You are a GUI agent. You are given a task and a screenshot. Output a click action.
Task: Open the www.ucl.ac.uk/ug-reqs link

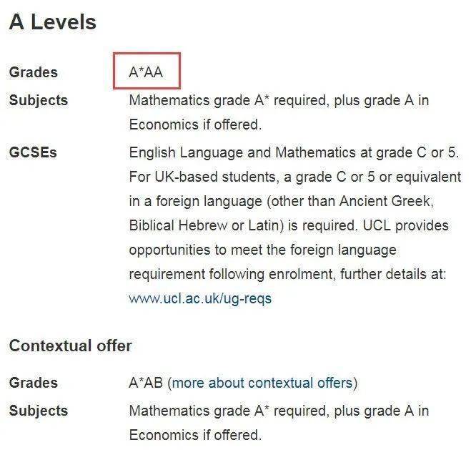tap(200, 298)
